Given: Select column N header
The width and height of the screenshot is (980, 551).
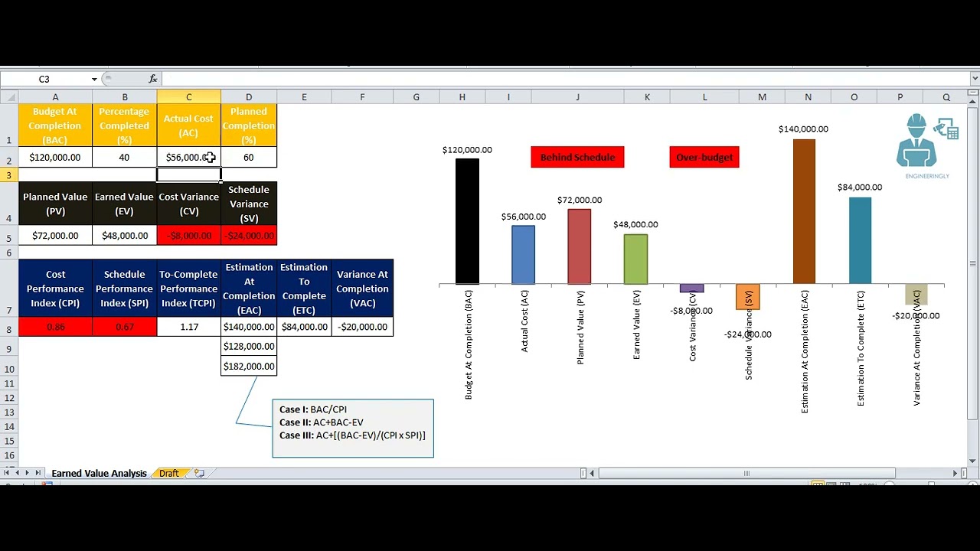Looking at the screenshot, I should click(x=808, y=97).
